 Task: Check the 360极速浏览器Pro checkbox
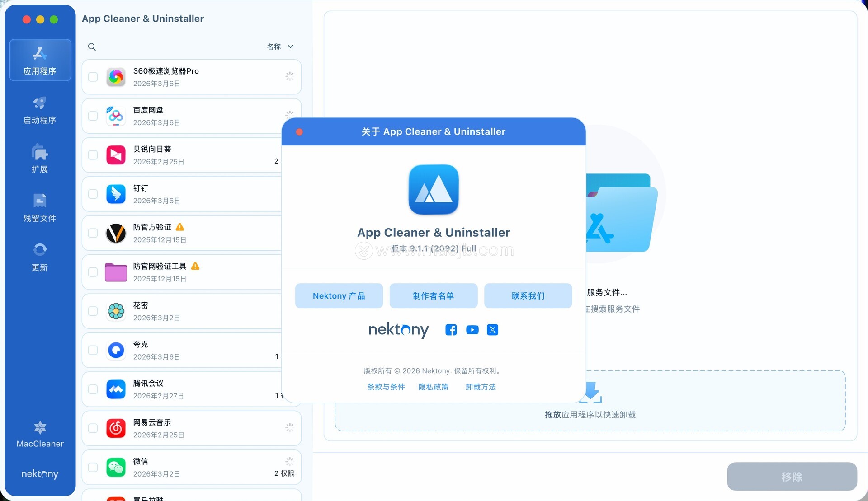click(x=93, y=77)
